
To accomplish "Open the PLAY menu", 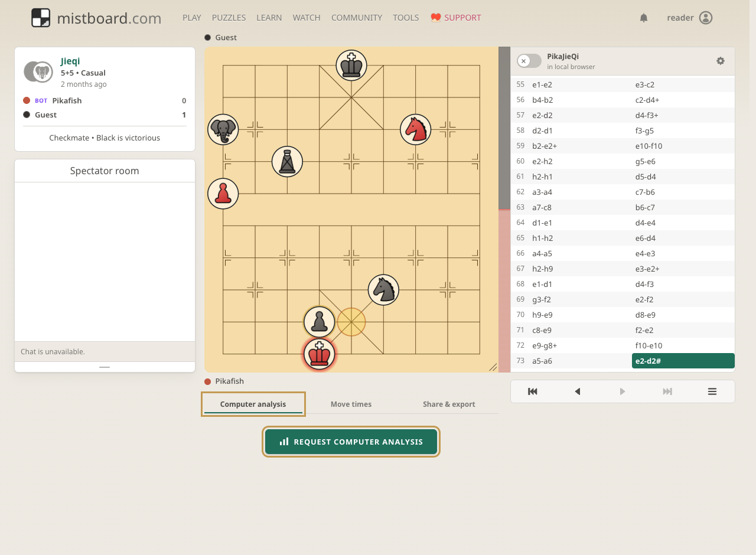I will (192, 18).
